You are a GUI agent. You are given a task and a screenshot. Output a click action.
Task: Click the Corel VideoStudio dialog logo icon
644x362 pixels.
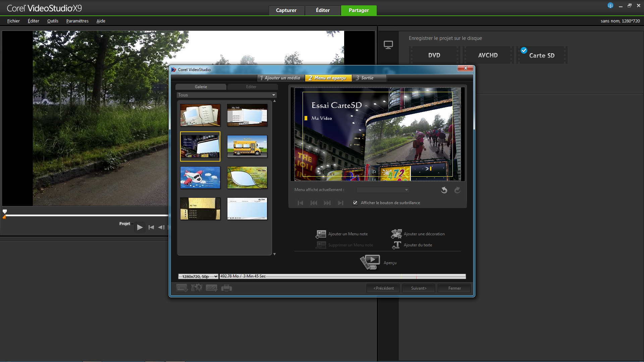(174, 69)
